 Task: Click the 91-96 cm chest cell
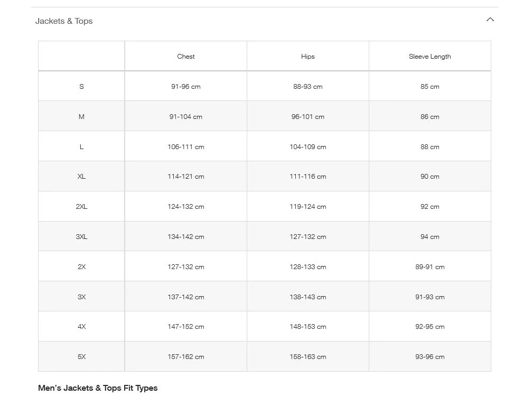[x=186, y=87]
